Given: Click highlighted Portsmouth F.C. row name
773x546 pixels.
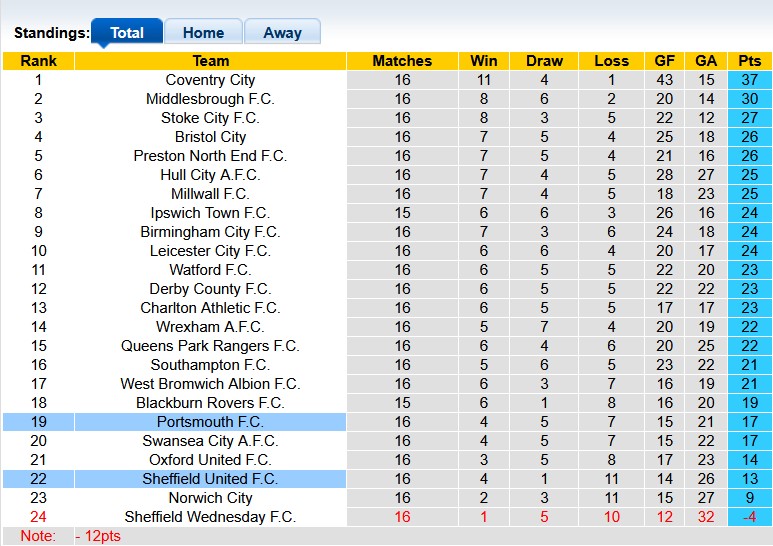Looking at the screenshot, I should (210, 422).
